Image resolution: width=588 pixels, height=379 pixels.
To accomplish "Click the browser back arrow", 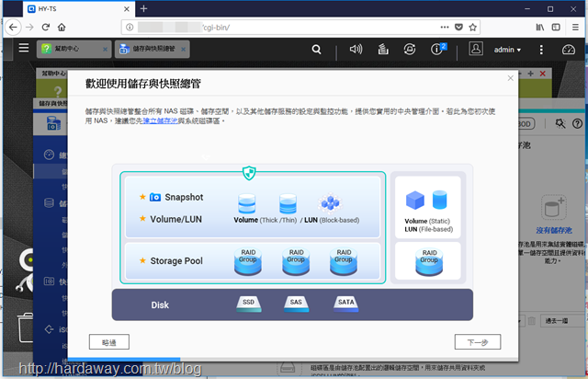I will pos(13,27).
